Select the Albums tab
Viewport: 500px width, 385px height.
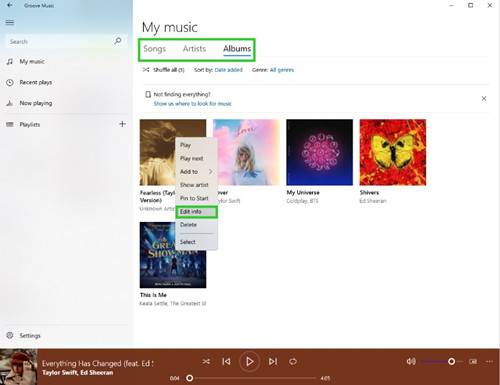pyautogui.click(x=237, y=49)
